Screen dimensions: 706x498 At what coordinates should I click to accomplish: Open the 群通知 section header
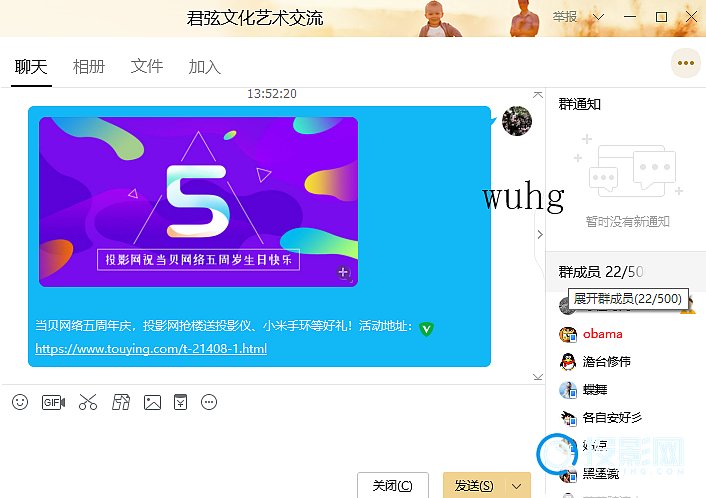tap(579, 104)
